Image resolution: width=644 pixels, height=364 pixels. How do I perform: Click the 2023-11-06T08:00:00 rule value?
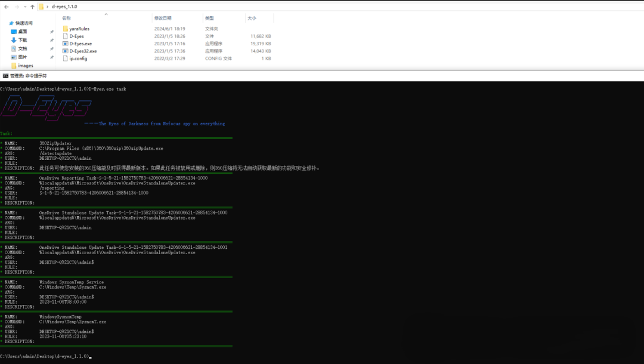coord(63,301)
